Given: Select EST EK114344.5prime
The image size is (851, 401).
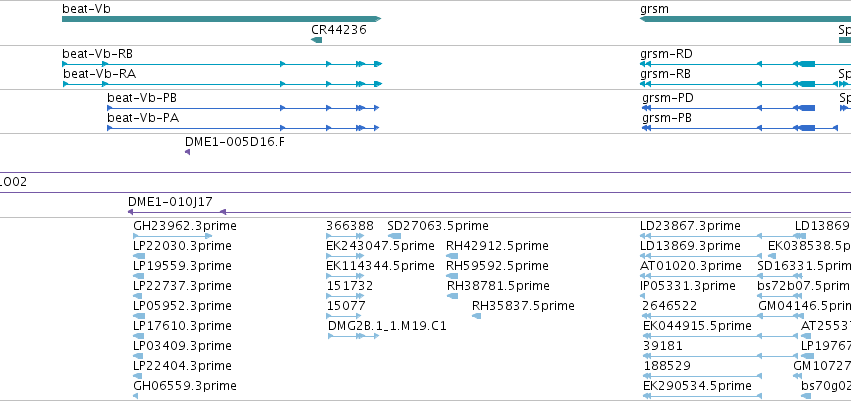Looking at the screenshot, I should (344, 276).
